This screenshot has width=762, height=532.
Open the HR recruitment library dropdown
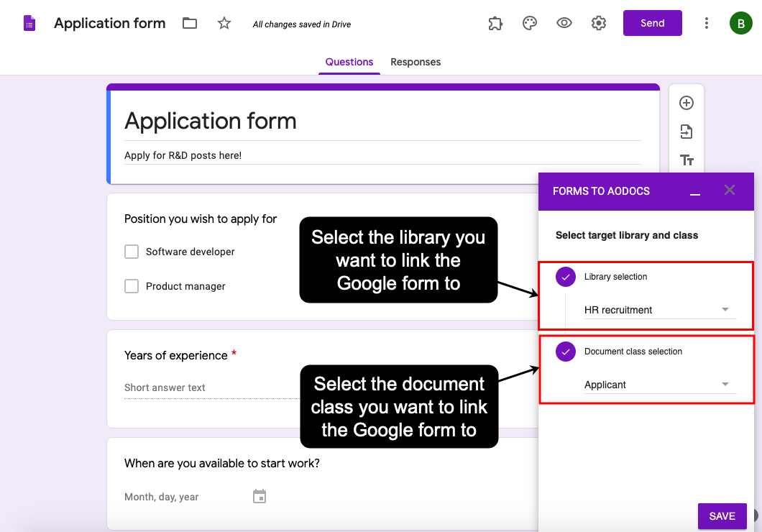coord(660,310)
